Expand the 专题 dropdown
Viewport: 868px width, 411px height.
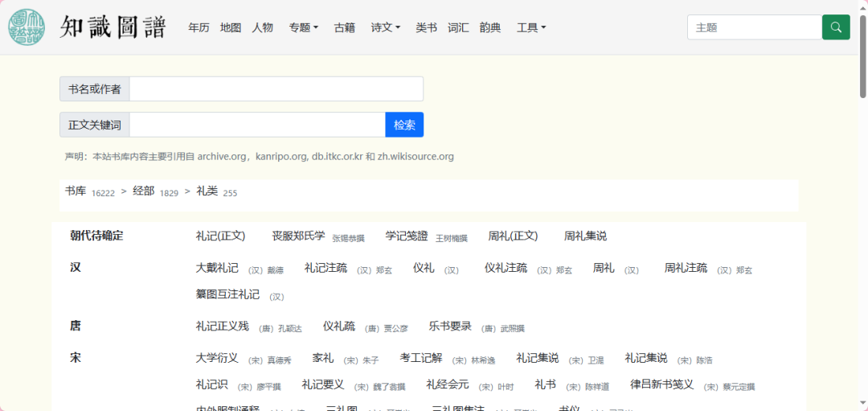tap(303, 27)
